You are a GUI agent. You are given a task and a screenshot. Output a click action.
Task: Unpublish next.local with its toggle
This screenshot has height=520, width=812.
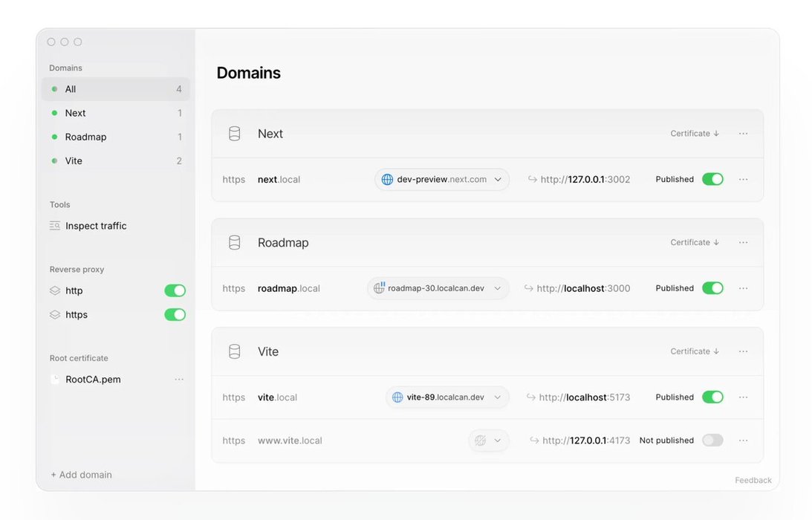click(x=712, y=179)
